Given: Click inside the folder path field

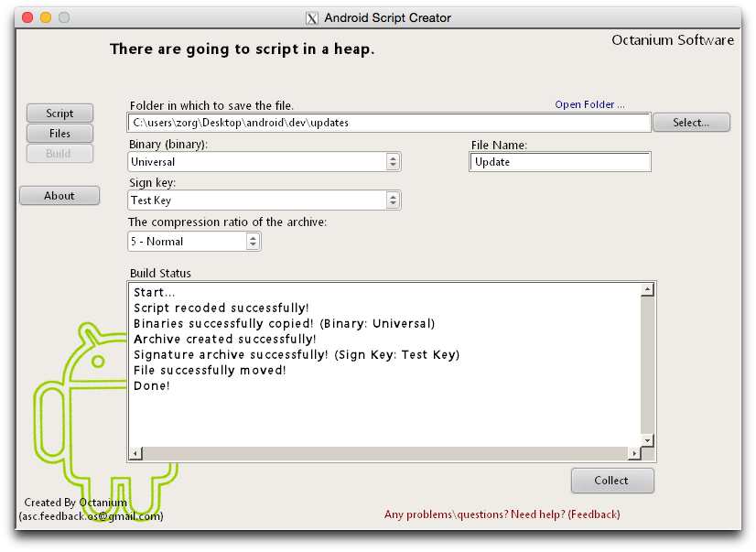Looking at the screenshot, I should pos(384,122).
